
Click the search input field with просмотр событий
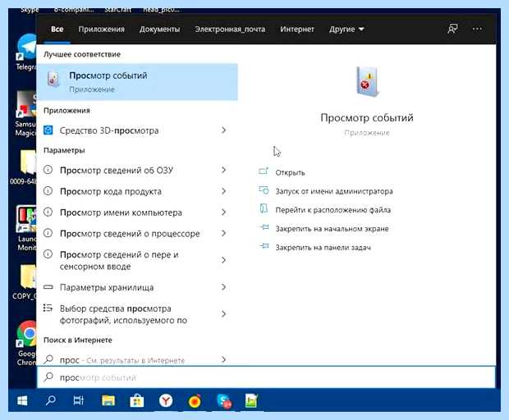(x=266, y=377)
